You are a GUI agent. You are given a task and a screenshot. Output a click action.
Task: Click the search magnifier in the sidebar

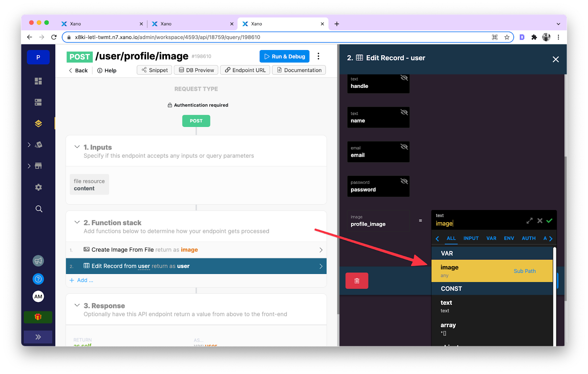(x=38, y=209)
